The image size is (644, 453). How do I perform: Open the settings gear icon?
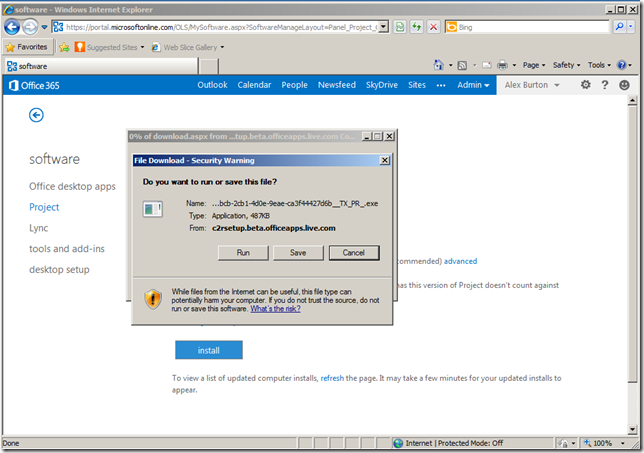pyautogui.click(x=586, y=85)
